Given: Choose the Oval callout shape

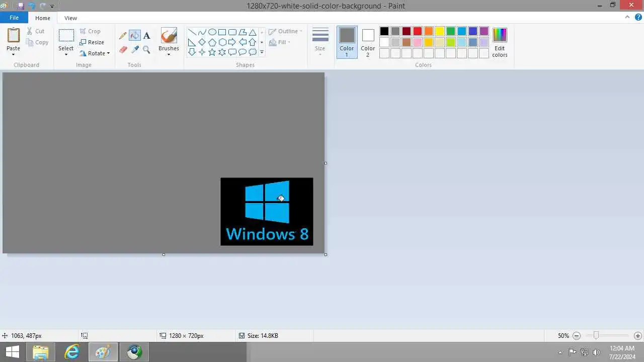Looking at the screenshot, I should point(243,52).
